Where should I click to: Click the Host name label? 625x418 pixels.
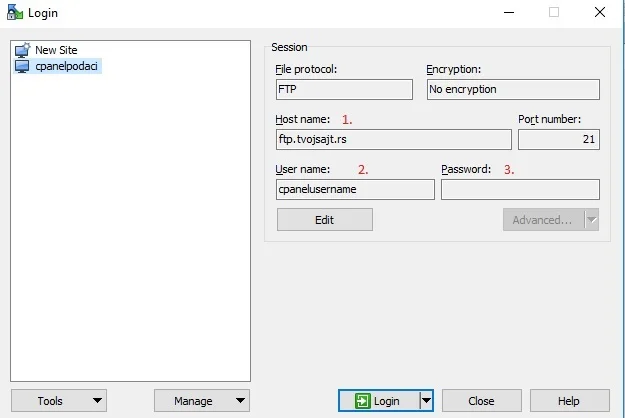pos(303,119)
